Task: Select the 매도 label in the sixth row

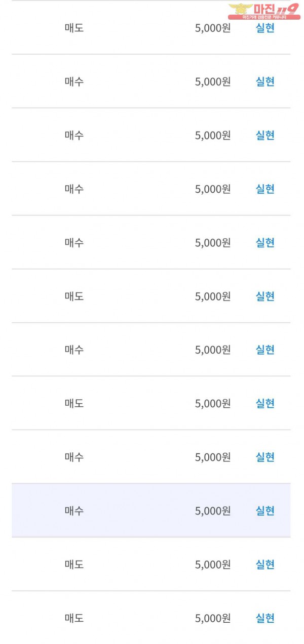Action: [74, 296]
